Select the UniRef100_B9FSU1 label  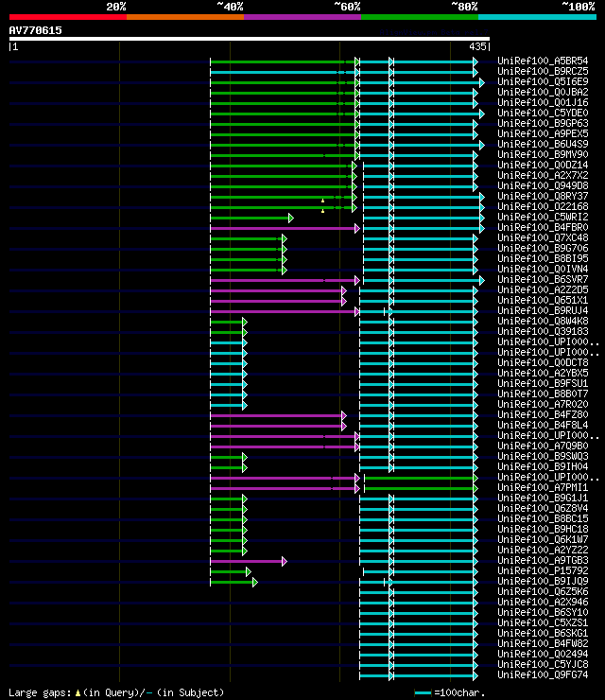[543, 383]
